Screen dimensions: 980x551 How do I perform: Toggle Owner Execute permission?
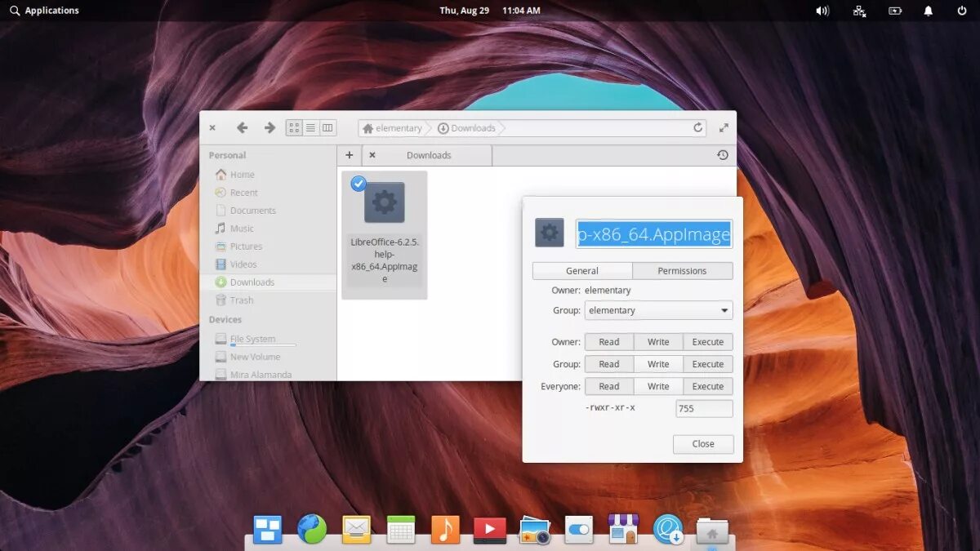(x=708, y=342)
